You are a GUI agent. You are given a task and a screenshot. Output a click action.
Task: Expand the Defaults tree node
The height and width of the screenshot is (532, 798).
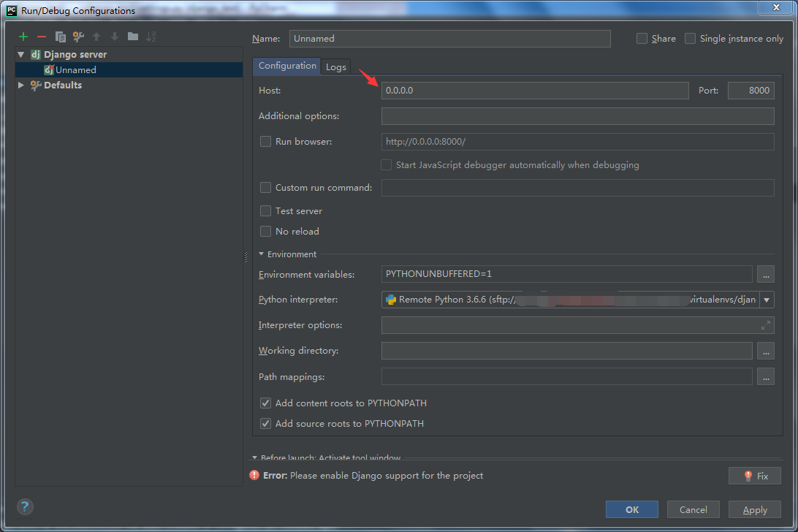(21, 85)
